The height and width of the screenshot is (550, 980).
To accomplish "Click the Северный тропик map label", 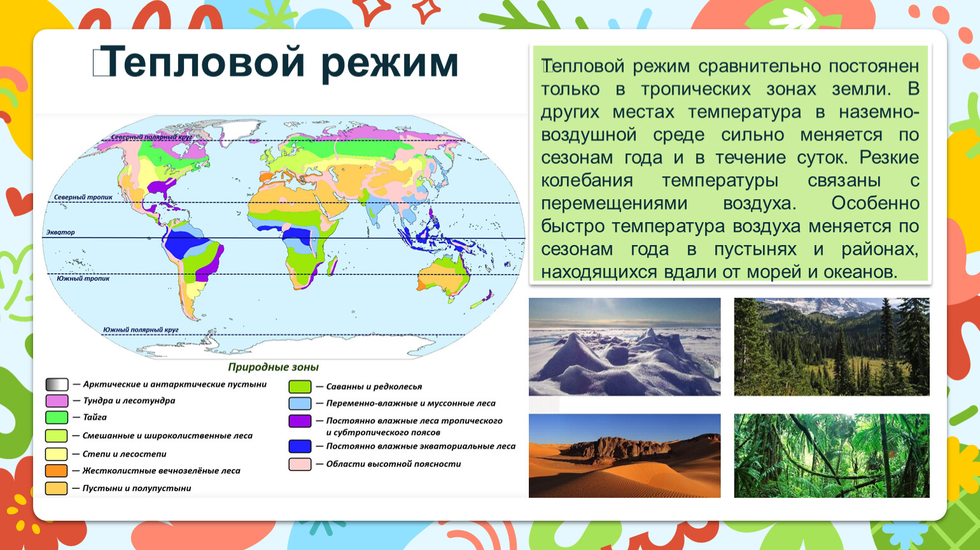I will (x=83, y=197).
